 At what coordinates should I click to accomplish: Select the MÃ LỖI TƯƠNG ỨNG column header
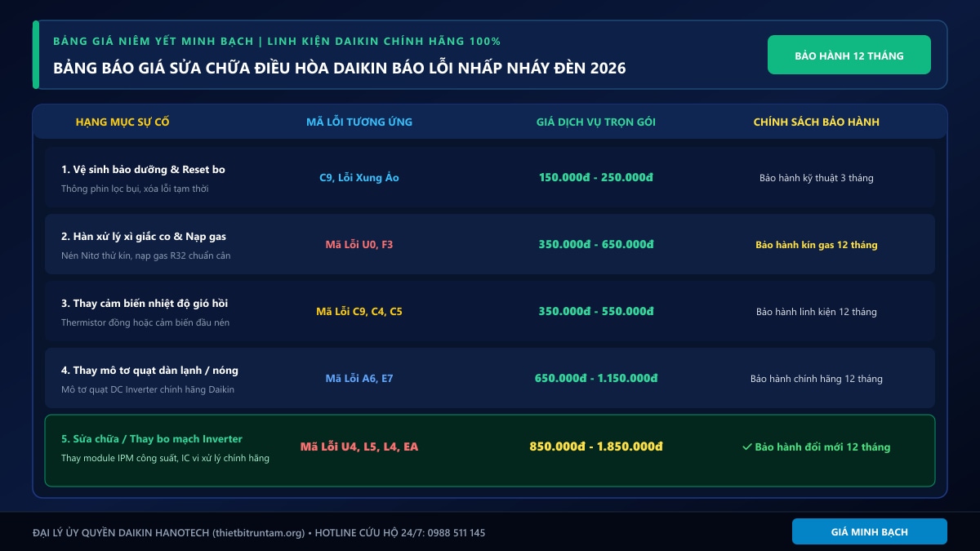359,122
